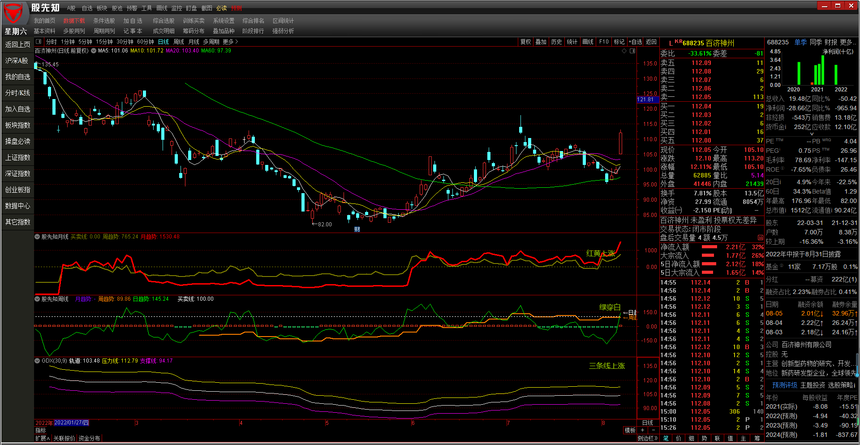Open the 多周期 multi-period view

pyautogui.click(x=211, y=42)
